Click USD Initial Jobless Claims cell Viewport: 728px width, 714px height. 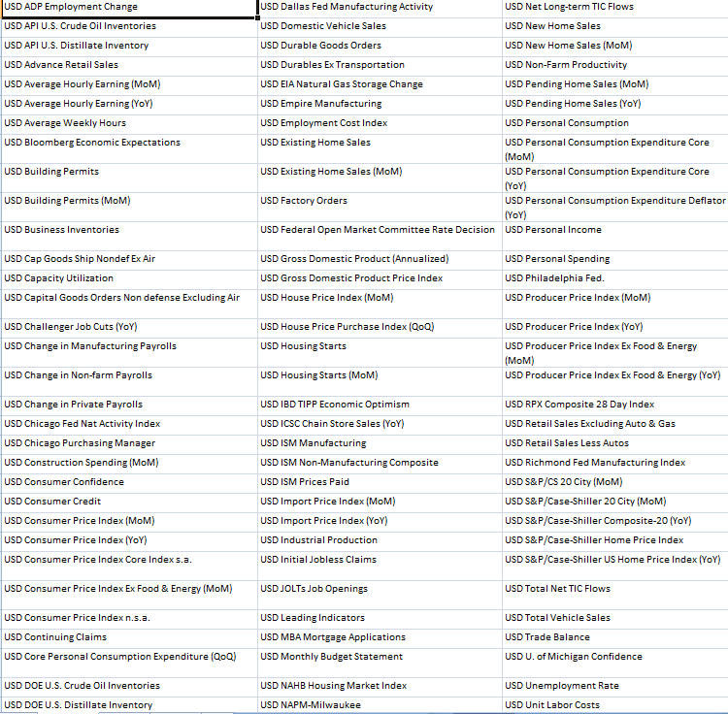click(x=380, y=566)
